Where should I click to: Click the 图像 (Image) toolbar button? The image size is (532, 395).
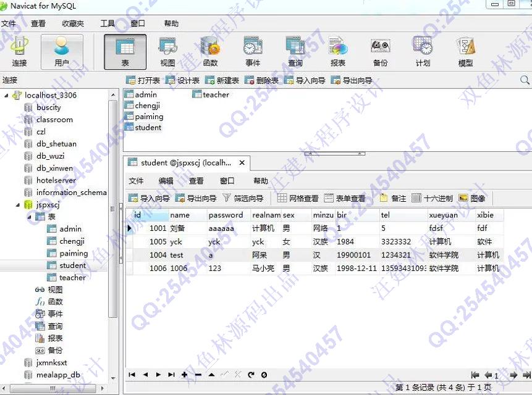[x=472, y=198]
